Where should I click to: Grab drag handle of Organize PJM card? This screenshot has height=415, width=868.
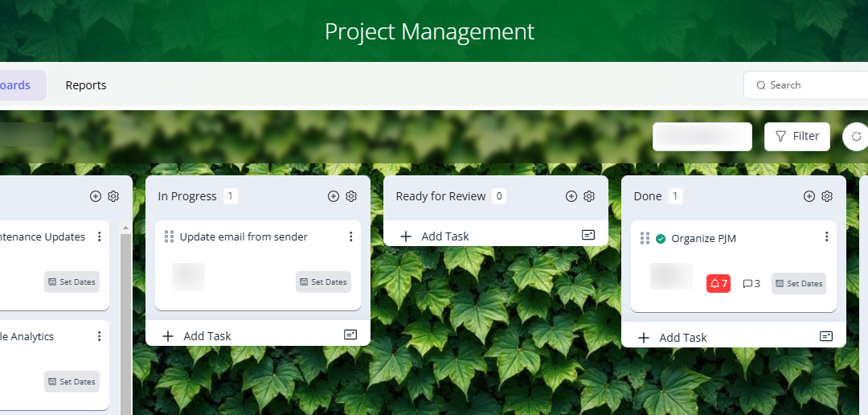point(645,238)
